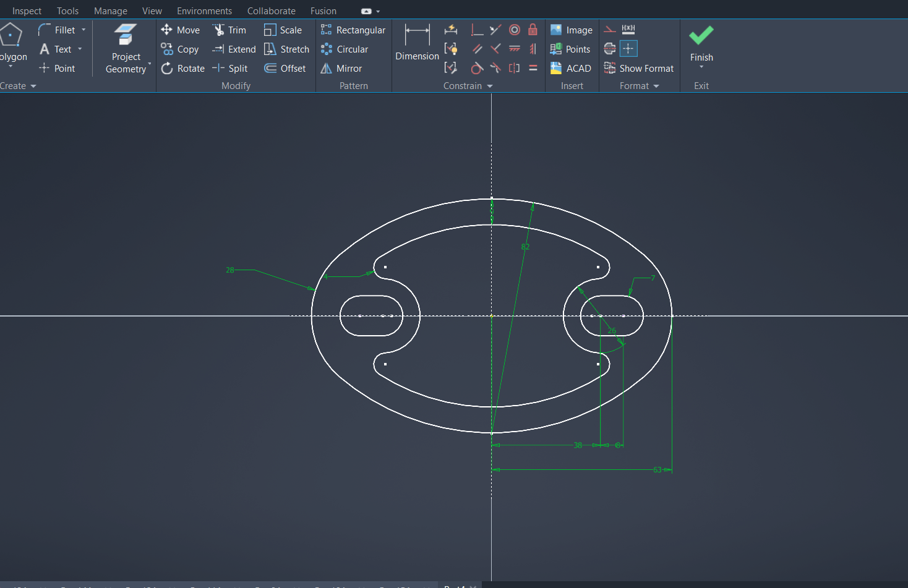The height and width of the screenshot is (588, 908).
Task: Toggle the Center Point format button
Action: pyautogui.click(x=628, y=49)
